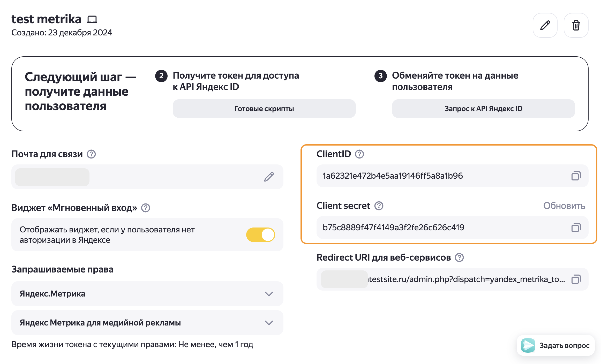
Task: Edit the contact email with pencil icon
Action: [269, 177]
